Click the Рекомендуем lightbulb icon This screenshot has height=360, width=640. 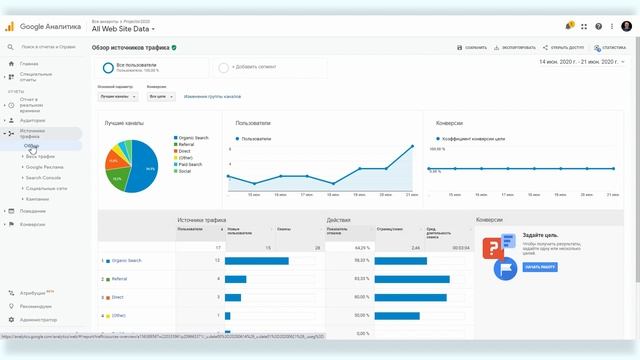[x=11, y=306]
